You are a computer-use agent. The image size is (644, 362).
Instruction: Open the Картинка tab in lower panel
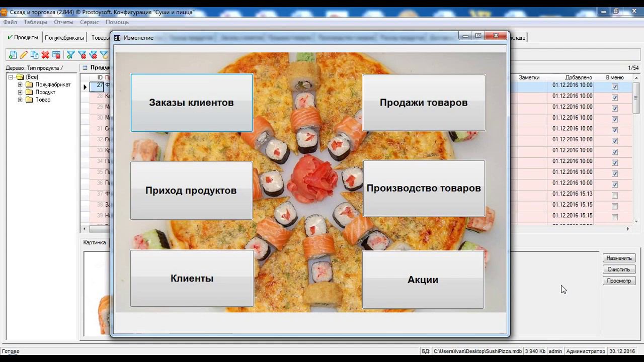coord(95,242)
